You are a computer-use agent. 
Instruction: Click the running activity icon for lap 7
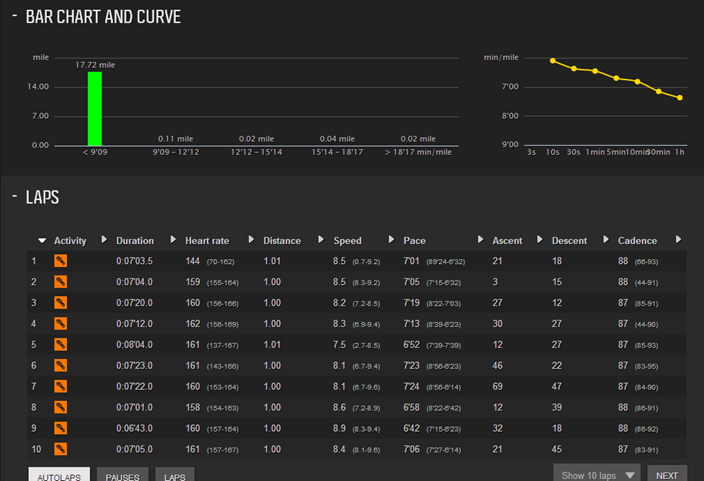[61, 386]
